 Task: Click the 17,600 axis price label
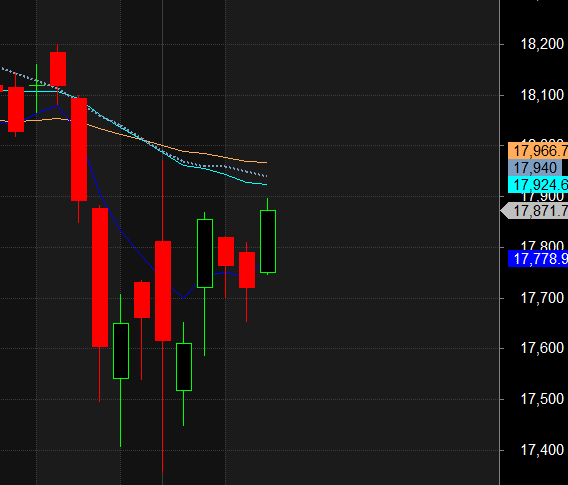pos(542,348)
